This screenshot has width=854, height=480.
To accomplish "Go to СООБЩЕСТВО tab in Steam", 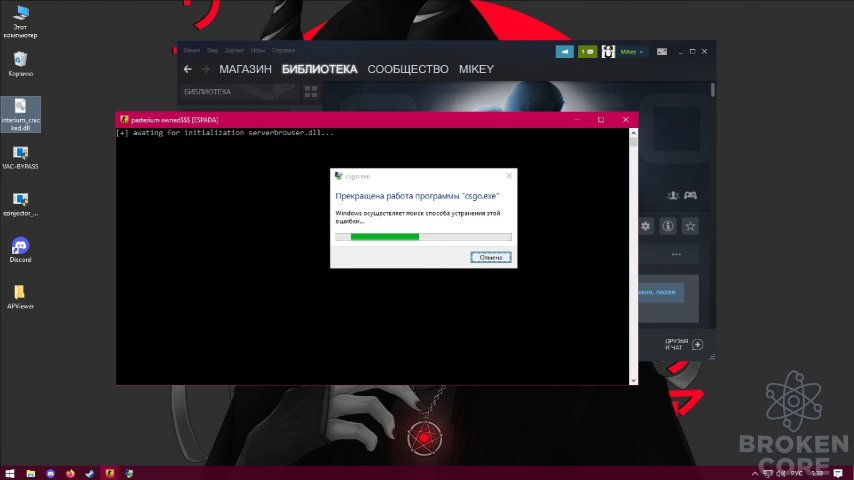I will coord(408,69).
